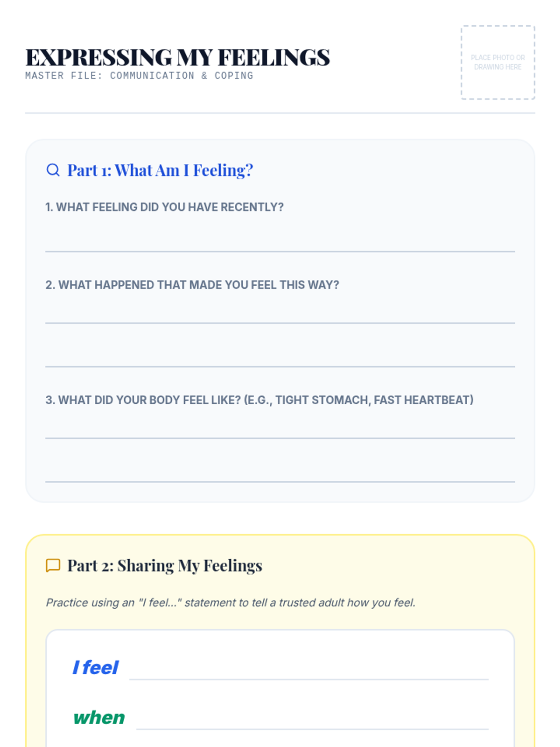Image resolution: width=560 pixels, height=747 pixels.
Task: Click the 'Part 2: Sharing My Feelings' heading
Action: click(165, 565)
